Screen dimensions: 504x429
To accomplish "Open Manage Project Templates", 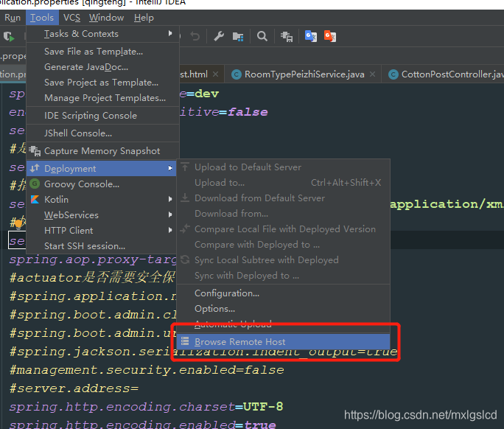I will click(102, 98).
